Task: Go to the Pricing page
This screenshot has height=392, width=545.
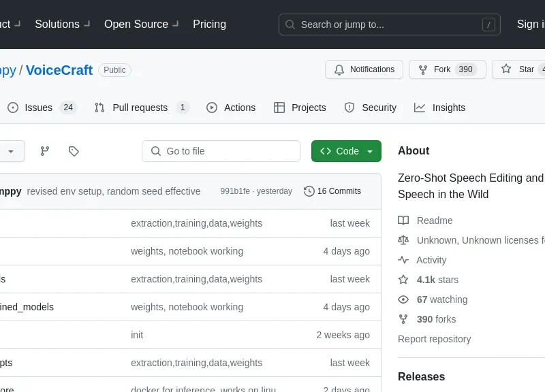Action: pyautogui.click(x=209, y=24)
